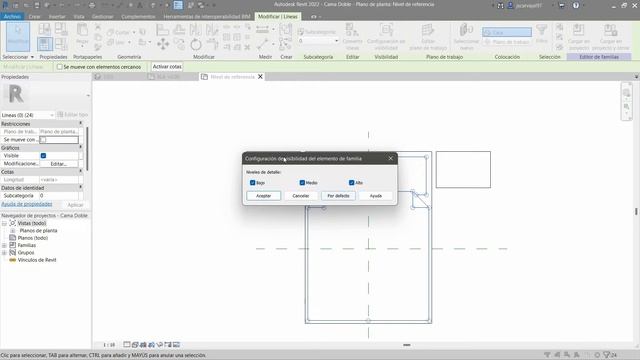
Task: Select Nivel de referencia view tab
Action: [x=232, y=77]
